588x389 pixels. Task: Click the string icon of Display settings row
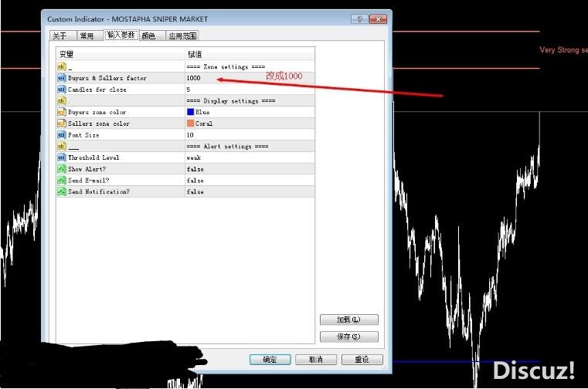(x=62, y=100)
